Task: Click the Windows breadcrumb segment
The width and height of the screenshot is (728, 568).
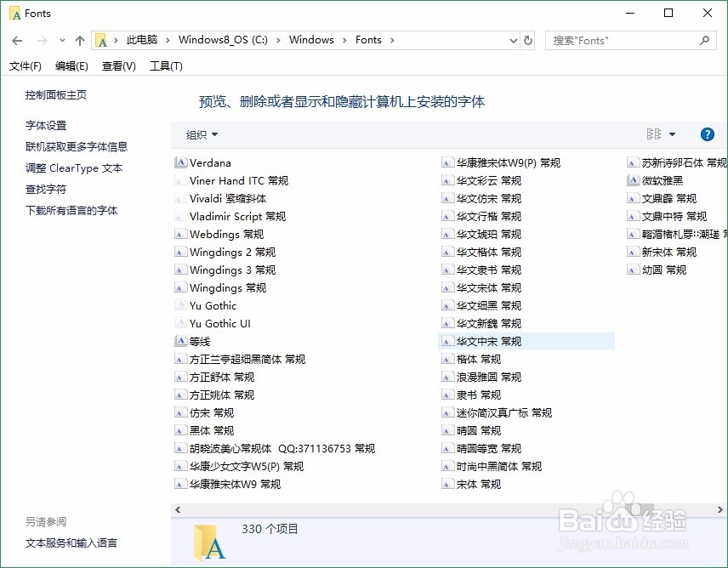Action: 311,40
